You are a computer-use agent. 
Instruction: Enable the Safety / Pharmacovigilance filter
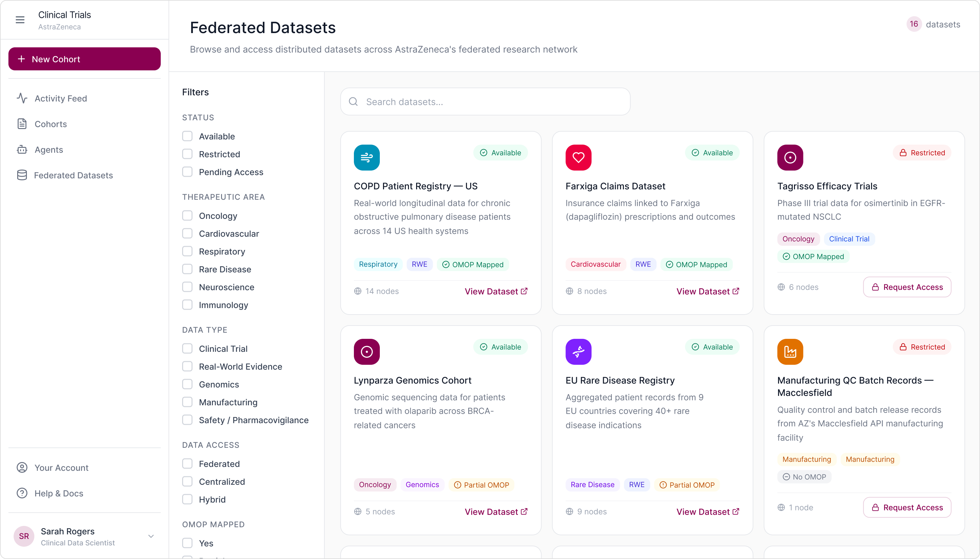click(187, 420)
